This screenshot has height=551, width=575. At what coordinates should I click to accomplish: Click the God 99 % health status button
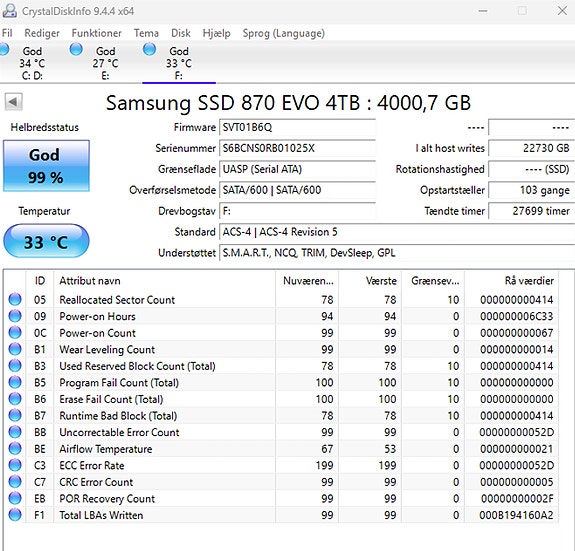click(x=46, y=166)
